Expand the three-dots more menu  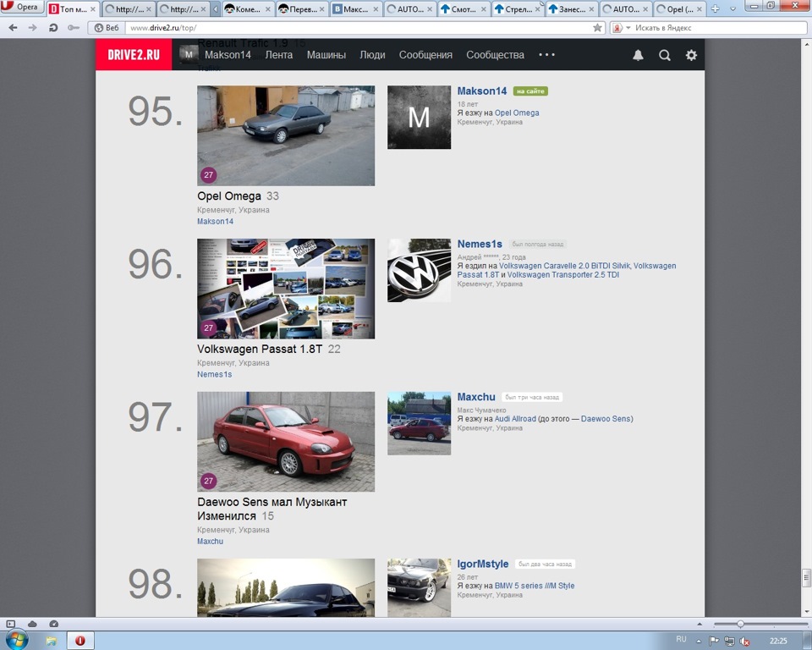(x=547, y=54)
